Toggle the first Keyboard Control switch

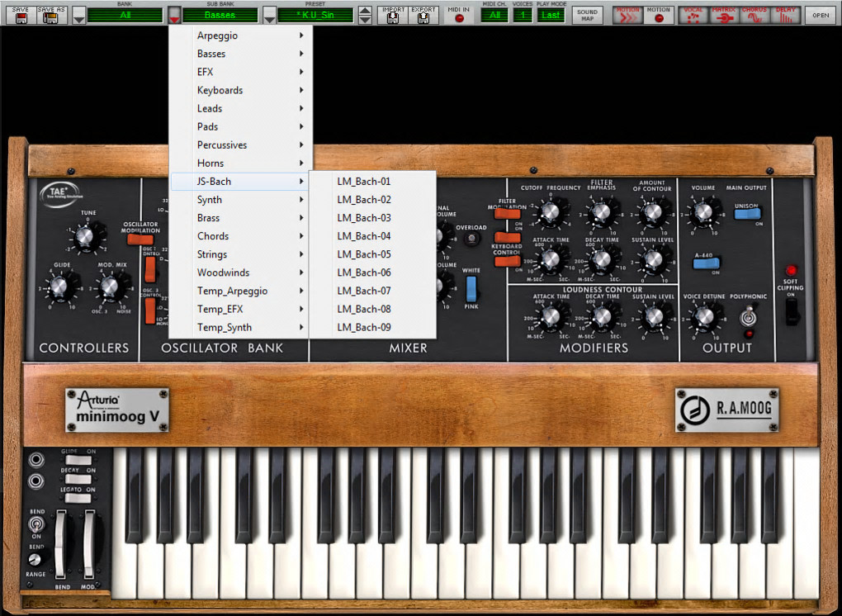507,237
